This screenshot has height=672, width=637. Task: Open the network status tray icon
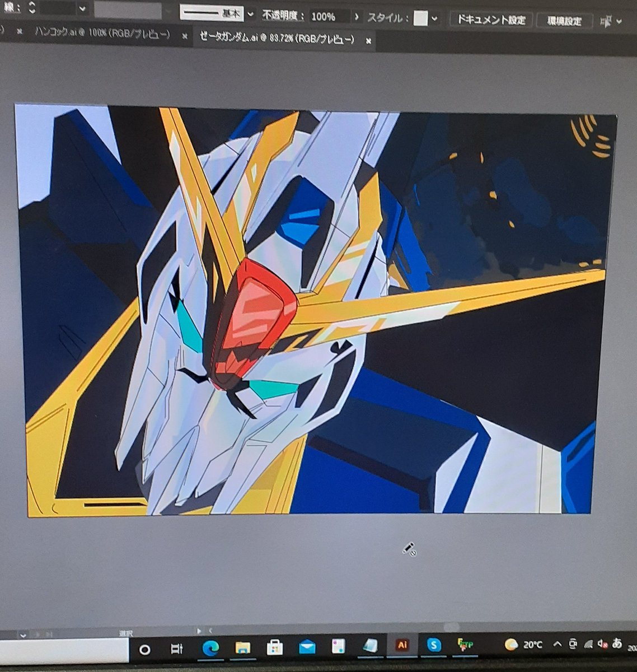tap(588, 644)
